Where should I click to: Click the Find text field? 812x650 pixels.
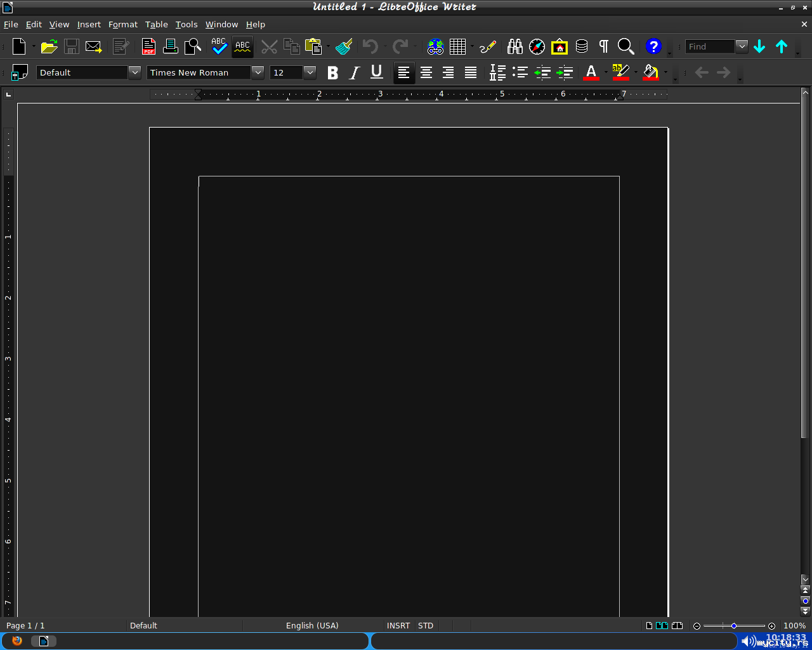[710, 46]
